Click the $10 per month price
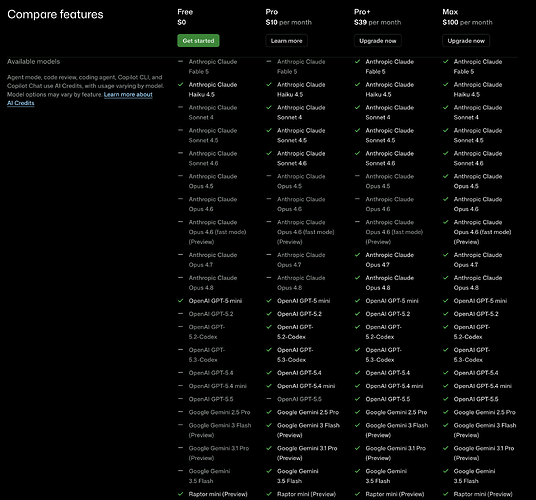The height and width of the screenshot is (500, 536). click(289, 23)
